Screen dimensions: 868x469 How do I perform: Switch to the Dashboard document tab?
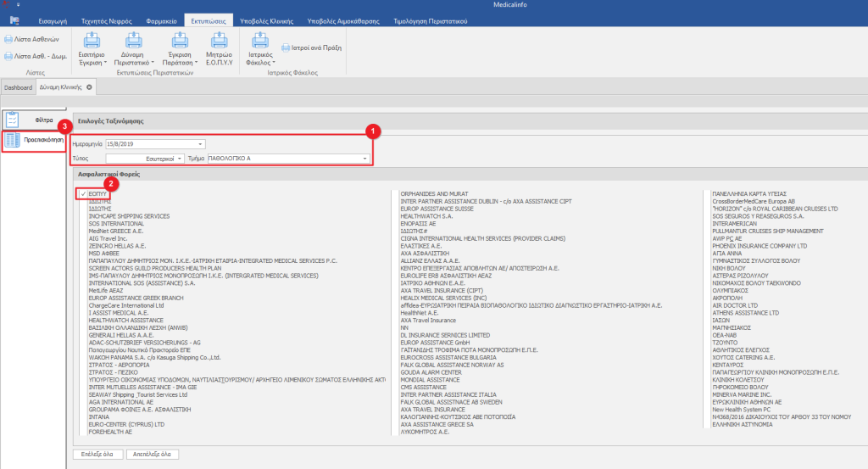[17, 87]
